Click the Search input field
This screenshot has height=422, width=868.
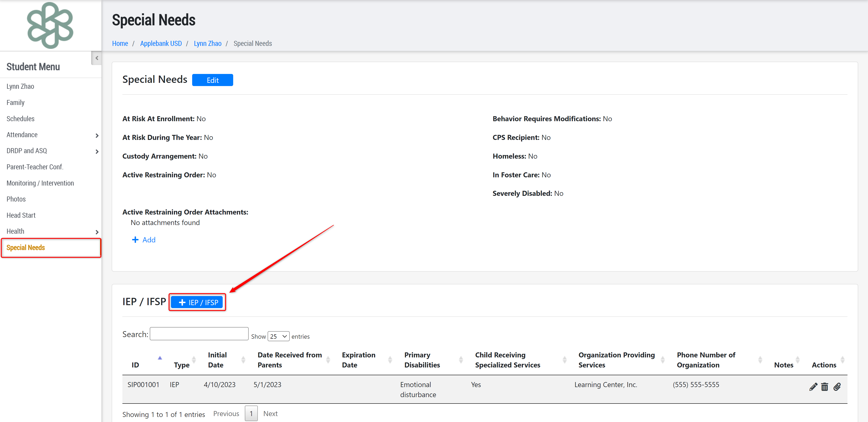tap(199, 334)
